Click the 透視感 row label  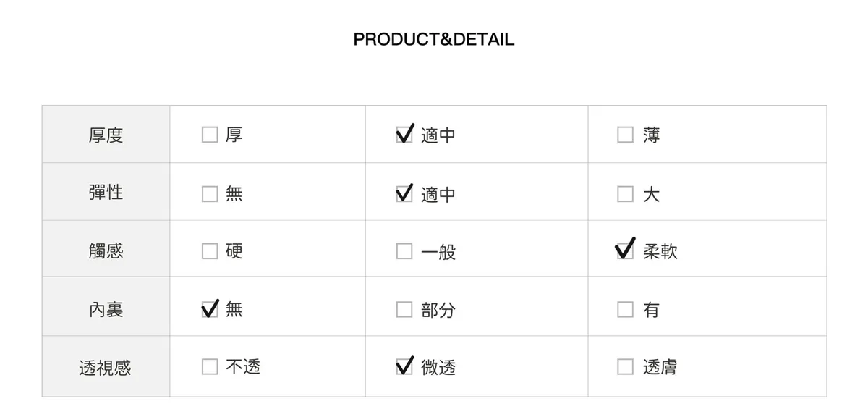(x=106, y=367)
